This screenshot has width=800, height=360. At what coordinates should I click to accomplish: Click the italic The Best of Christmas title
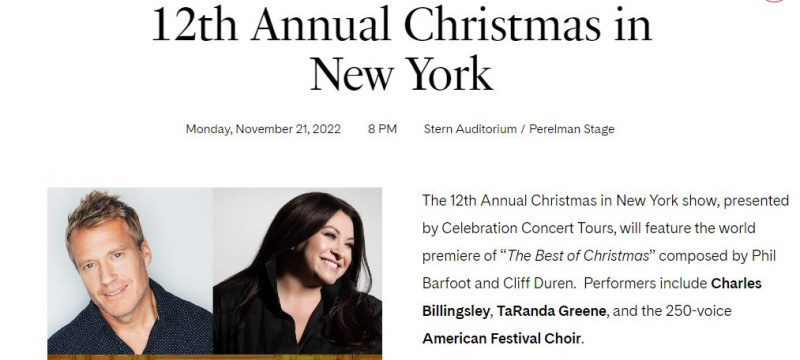578,255
